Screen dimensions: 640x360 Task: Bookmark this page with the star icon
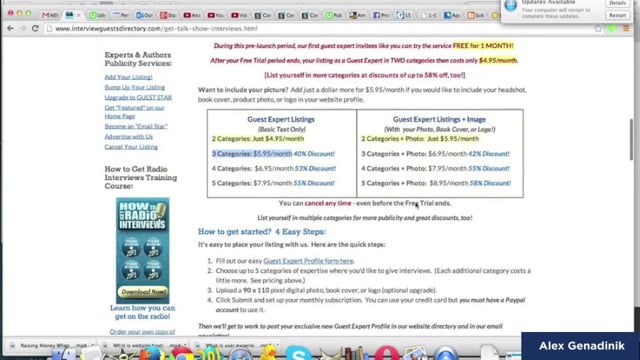coord(598,29)
